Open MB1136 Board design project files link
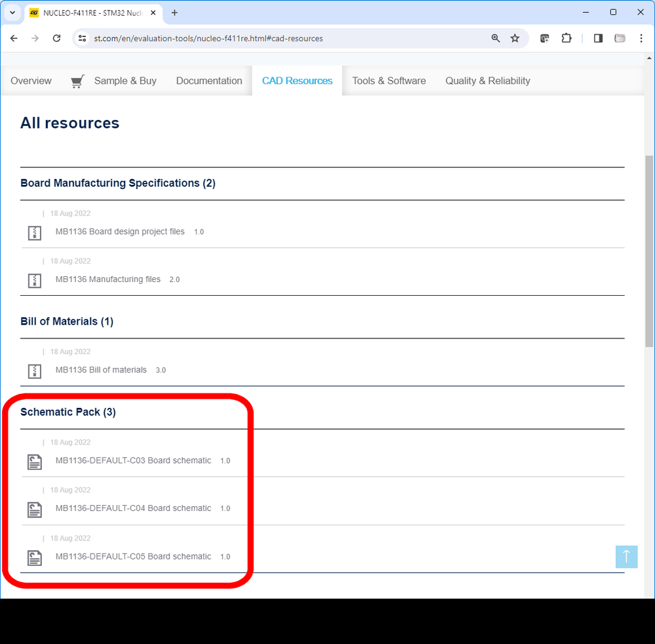The height and width of the screenshot is (644, 655). coord(120,231)
